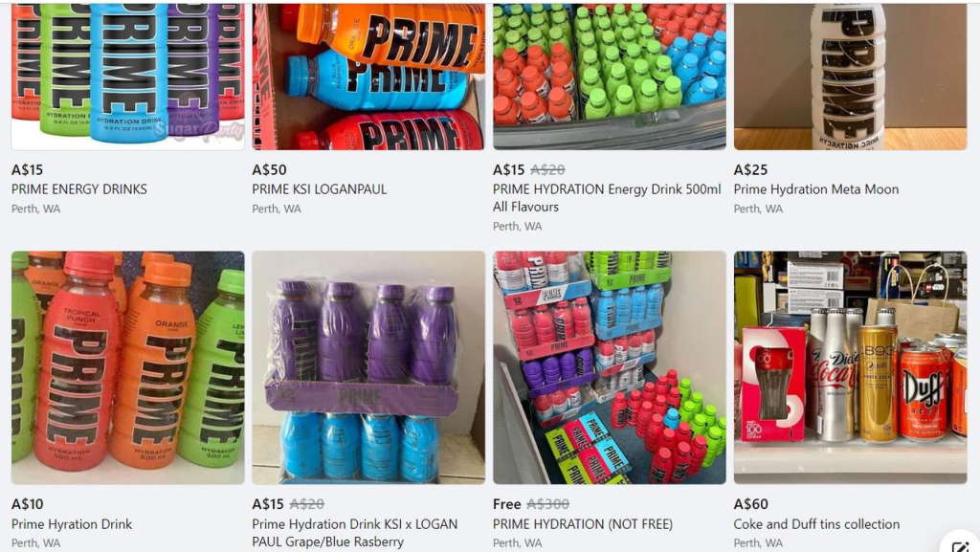Open Coke and Duff tins collection title
980x552 pixels.
[817, 524]
